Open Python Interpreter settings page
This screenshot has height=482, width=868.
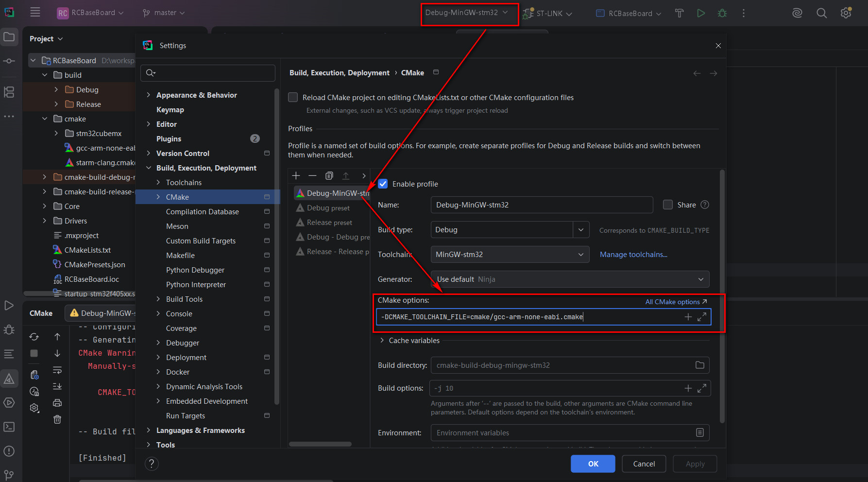[196, 285]
